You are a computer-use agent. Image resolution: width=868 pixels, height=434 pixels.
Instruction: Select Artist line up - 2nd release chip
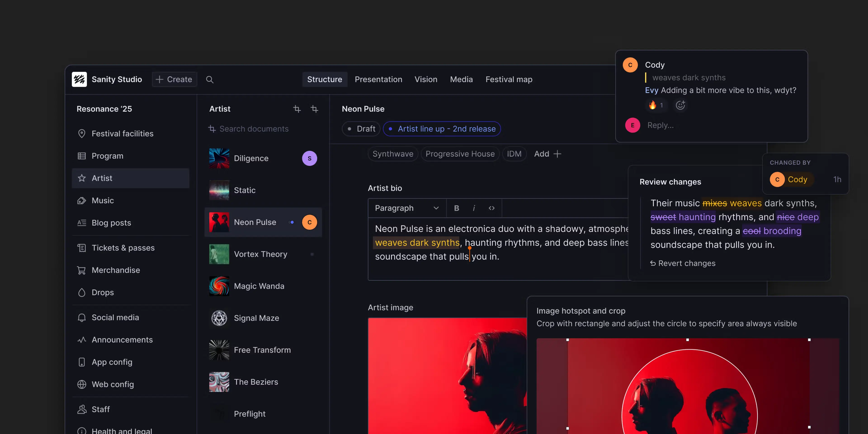[x=442, y=129]
